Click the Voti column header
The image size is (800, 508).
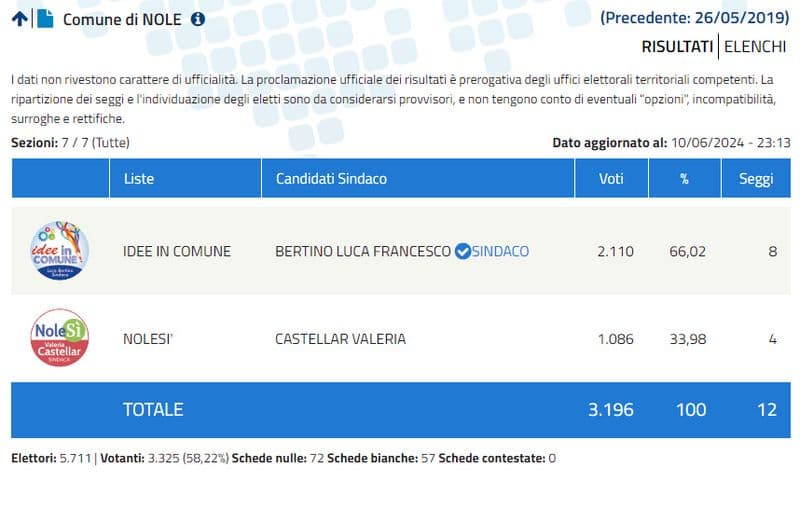tap(610, 178)
